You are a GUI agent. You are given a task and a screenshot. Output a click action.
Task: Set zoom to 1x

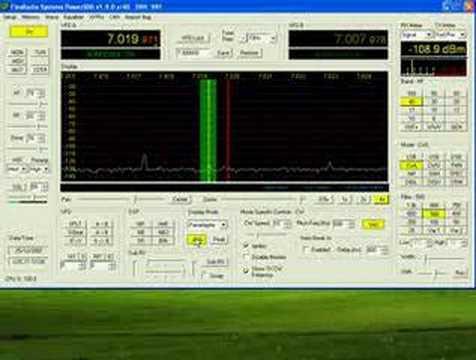(345, 199)
